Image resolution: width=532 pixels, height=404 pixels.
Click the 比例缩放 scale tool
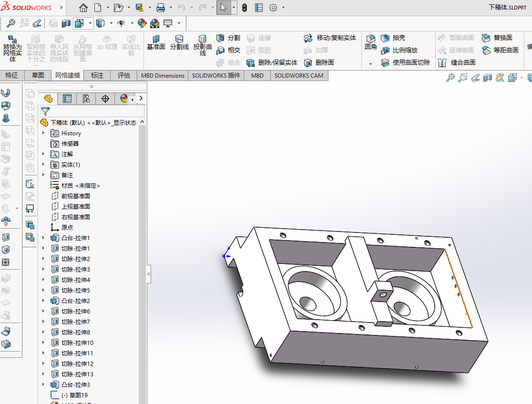click(x=399, y=50)
